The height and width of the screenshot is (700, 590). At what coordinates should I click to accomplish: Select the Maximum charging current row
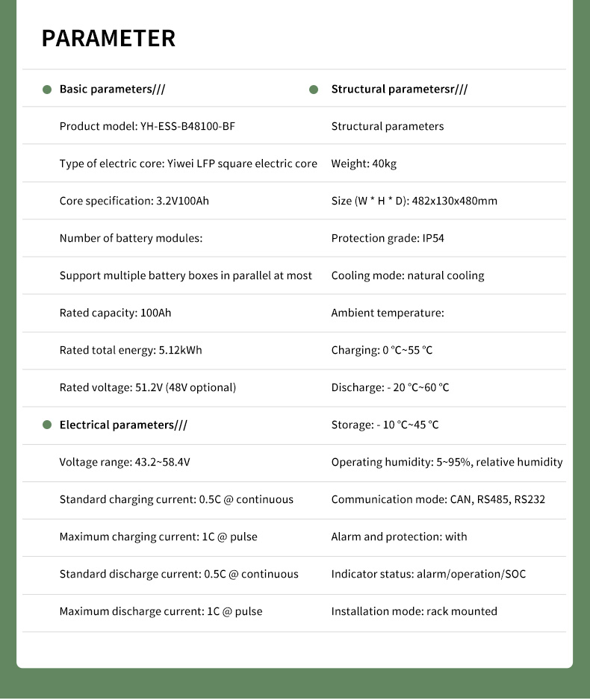pos(158,537)
